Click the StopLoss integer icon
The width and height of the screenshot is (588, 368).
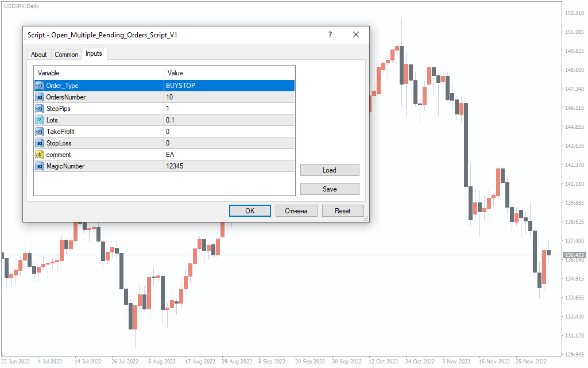pos(39,143)
